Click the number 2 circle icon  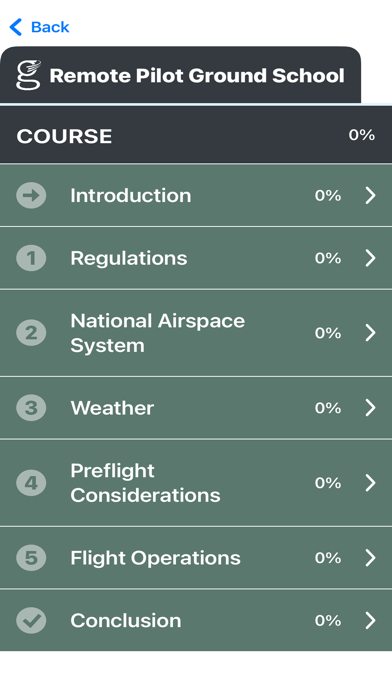coord(31,332)
